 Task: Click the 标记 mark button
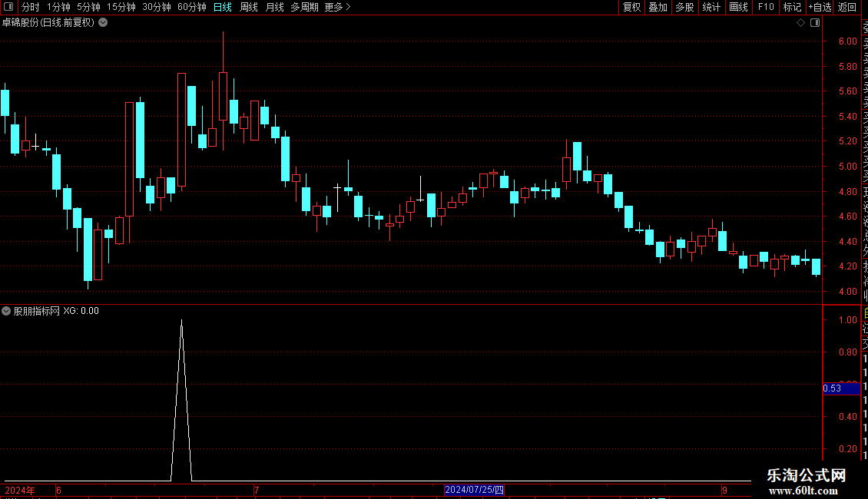[792, 7]
